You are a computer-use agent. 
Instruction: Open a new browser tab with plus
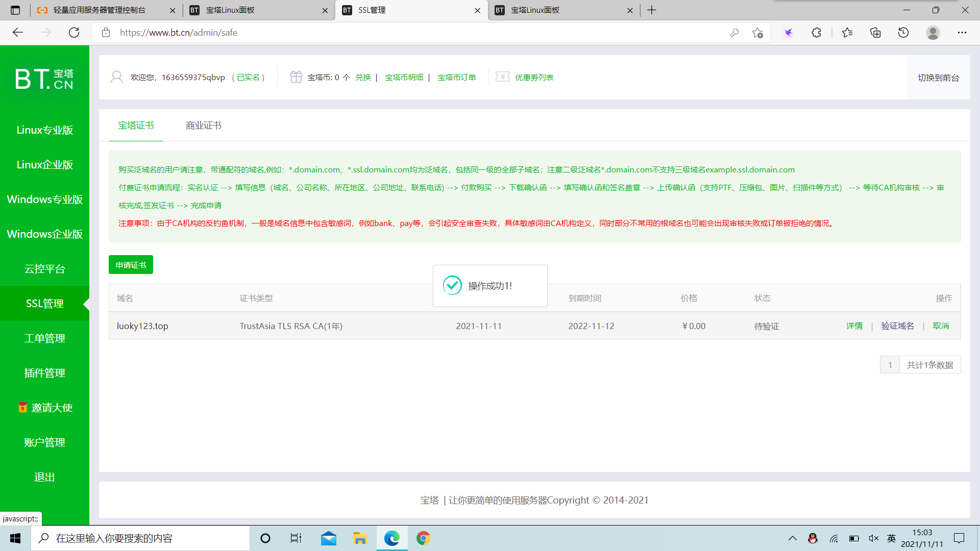click(x=652, y=10)
